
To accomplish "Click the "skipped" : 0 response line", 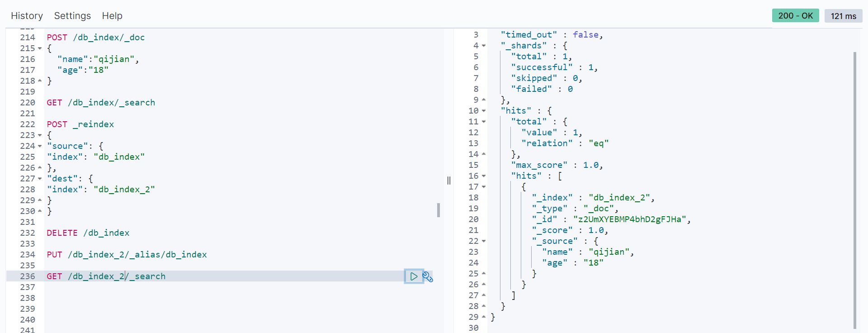I will click(547, 78).
